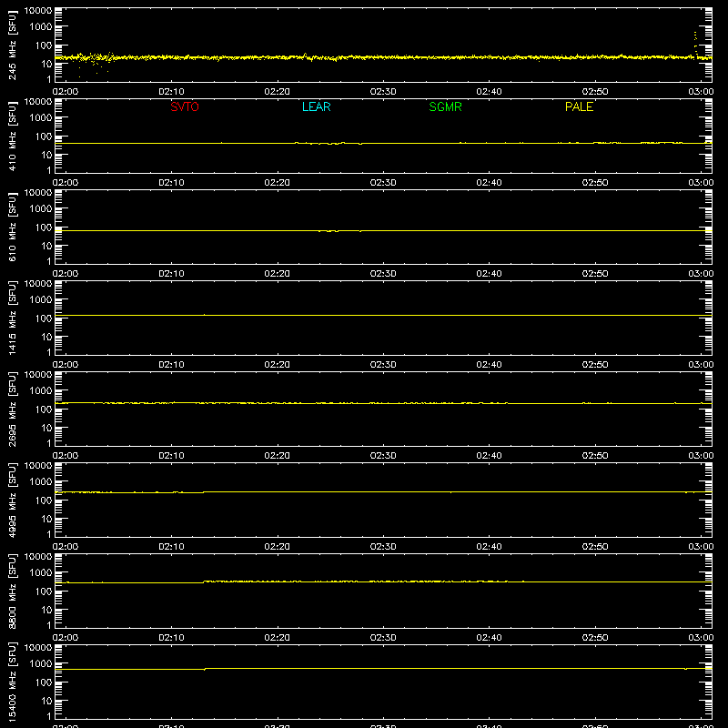Click 03:00 tick label under 8800 MHz panel
Image resolution: width=728 pixels, height=728 pixels.
click(701, 638)
